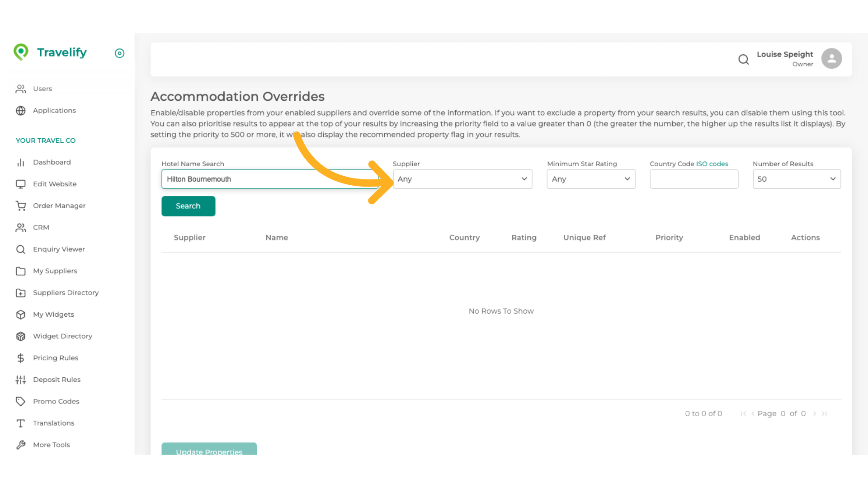
Task: Expand the Minimum Star Rating dropdown
Action: [x=590, y=179]
